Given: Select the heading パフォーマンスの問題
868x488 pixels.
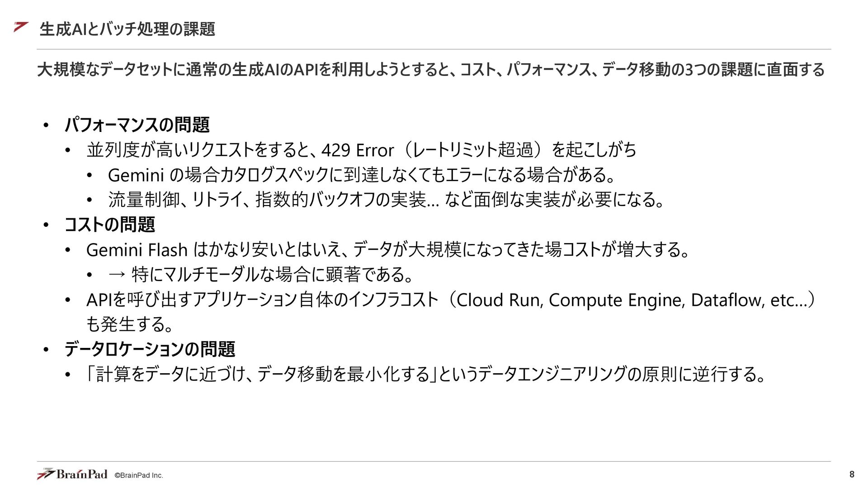Looking at the screenshot, I should (137, 125).
